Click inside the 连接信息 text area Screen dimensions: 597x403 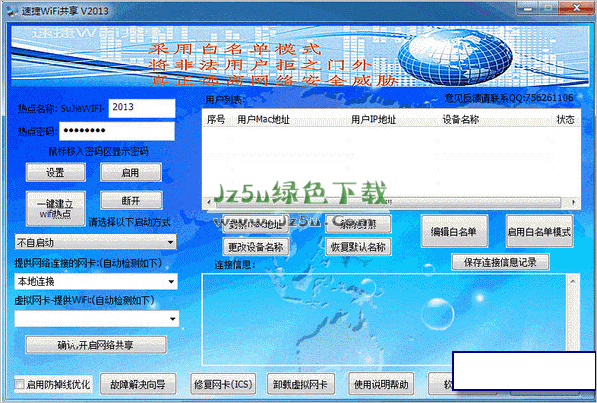point(384,319)
